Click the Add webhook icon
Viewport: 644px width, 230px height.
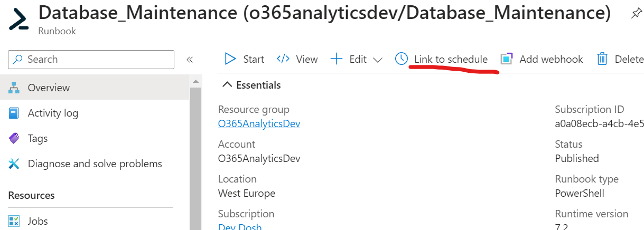507,59
